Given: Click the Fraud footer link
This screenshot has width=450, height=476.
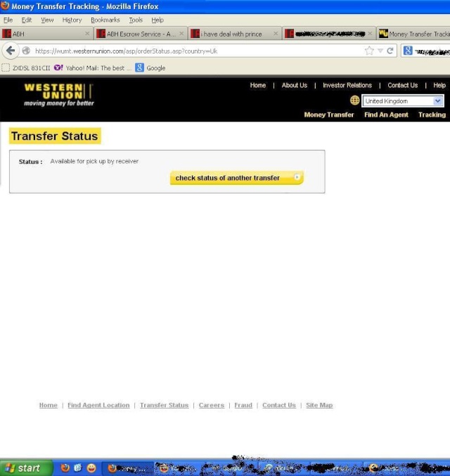Looking at the screenshot, I should 243,405.
